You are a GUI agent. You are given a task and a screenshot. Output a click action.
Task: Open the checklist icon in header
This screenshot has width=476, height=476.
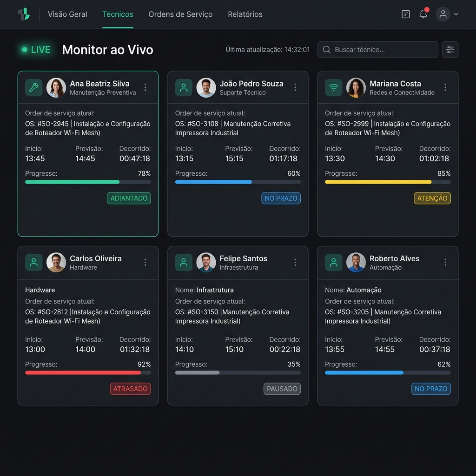pos(405,14)
